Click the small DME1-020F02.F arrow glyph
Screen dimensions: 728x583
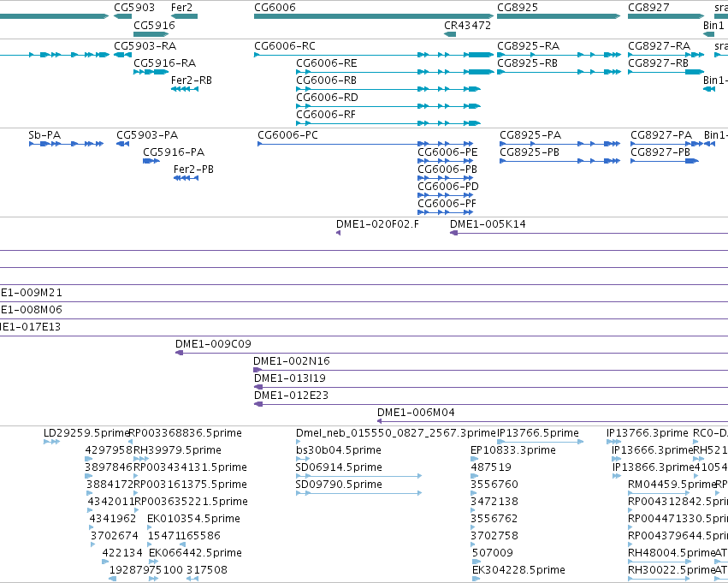[339, 233]
